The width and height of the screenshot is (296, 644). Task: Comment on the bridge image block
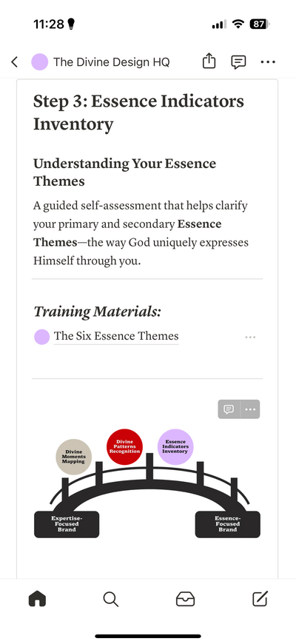[x=229, y=409]
